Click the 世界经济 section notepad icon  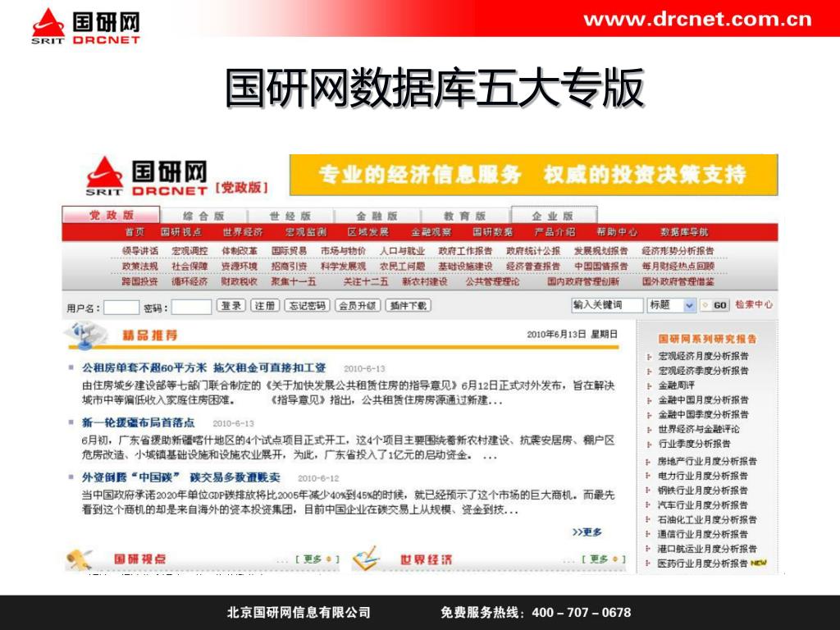pyautogui.click(x=367, y=558)
